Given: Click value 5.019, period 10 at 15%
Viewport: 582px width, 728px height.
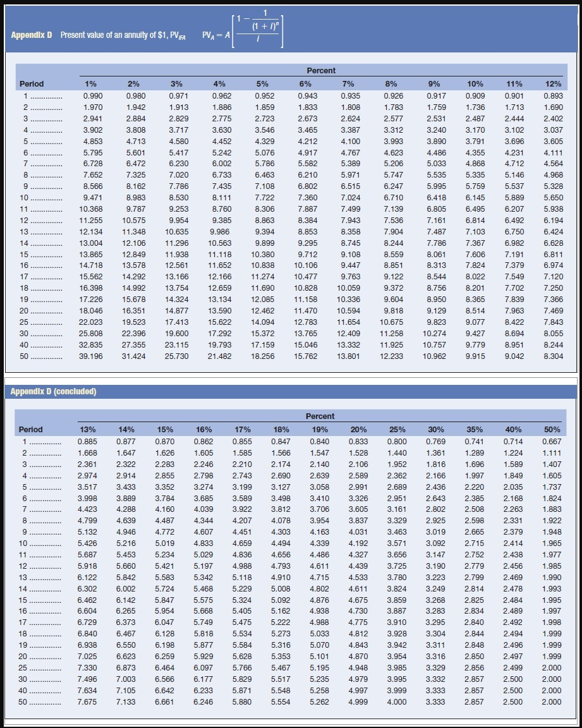Looking at the screenshot, I should (x=165, y=543).
